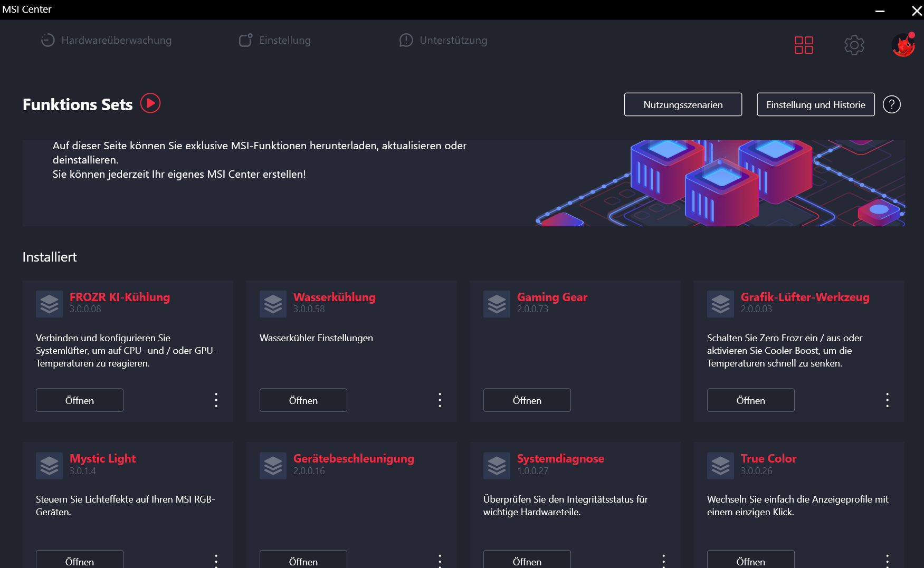The width and height of the screenshot is (924, 568).
Task: Play the Funktions Sets intro video
Action: point(150,103)
